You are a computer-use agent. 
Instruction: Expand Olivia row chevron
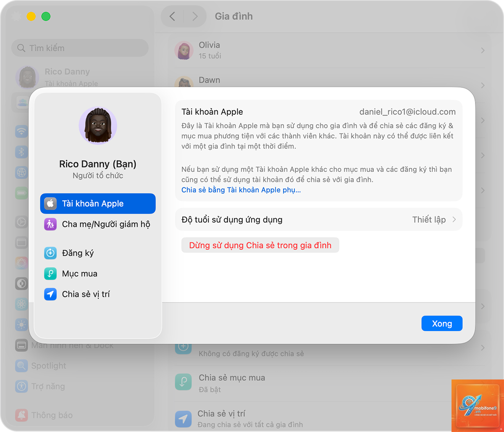[483, 50]
